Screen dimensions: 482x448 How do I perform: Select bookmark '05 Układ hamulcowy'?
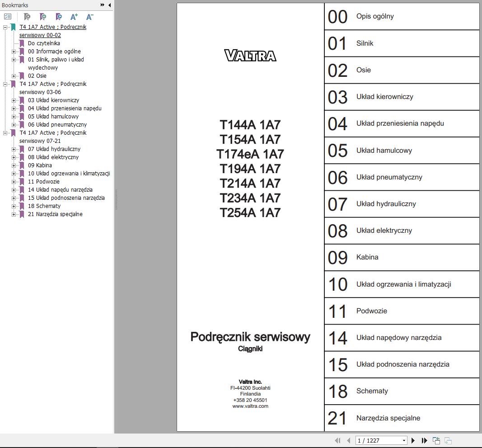[x=53, y=117]
